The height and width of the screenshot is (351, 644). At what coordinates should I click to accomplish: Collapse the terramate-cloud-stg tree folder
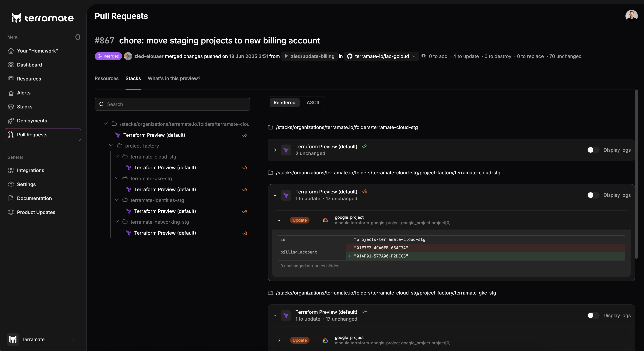117,156
